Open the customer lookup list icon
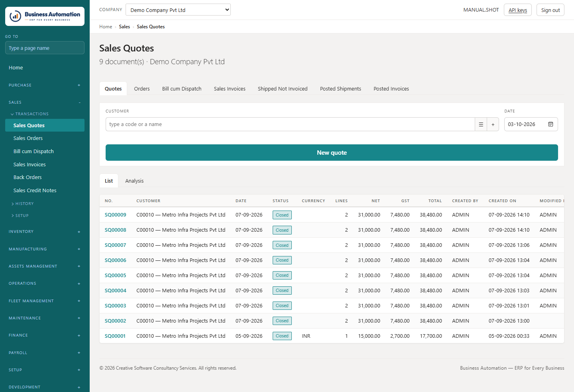The image size is (574, 392). (481, 124)
